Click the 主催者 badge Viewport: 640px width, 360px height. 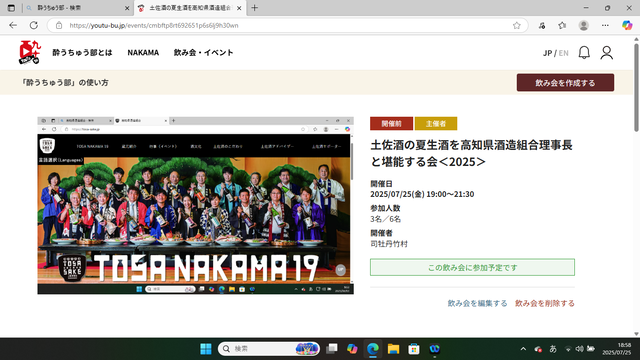click(436, 123)
